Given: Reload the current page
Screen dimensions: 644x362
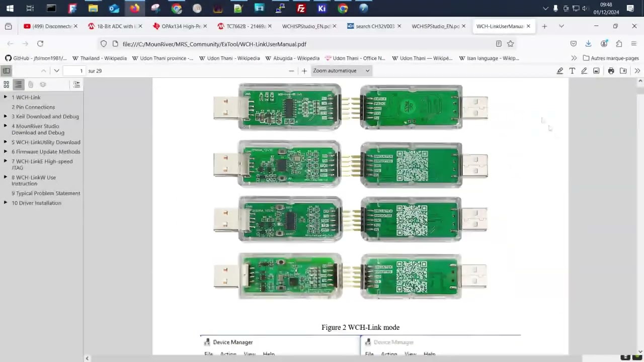Looking at the screenshot, I should (x=40, y=44).
